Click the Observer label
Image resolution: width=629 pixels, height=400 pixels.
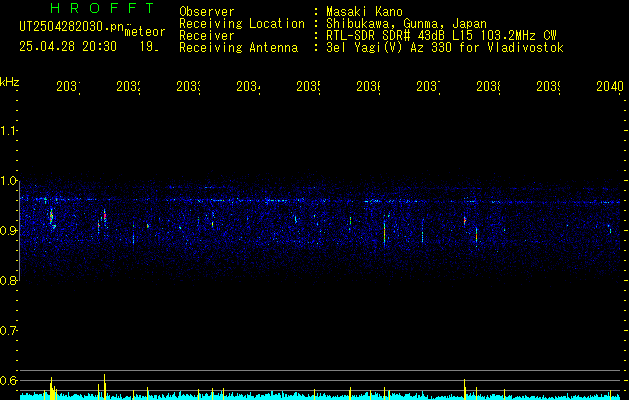207,12
